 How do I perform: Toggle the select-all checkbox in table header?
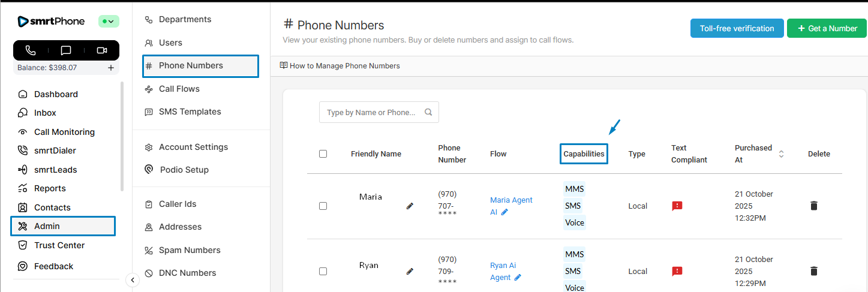[323, 153]
